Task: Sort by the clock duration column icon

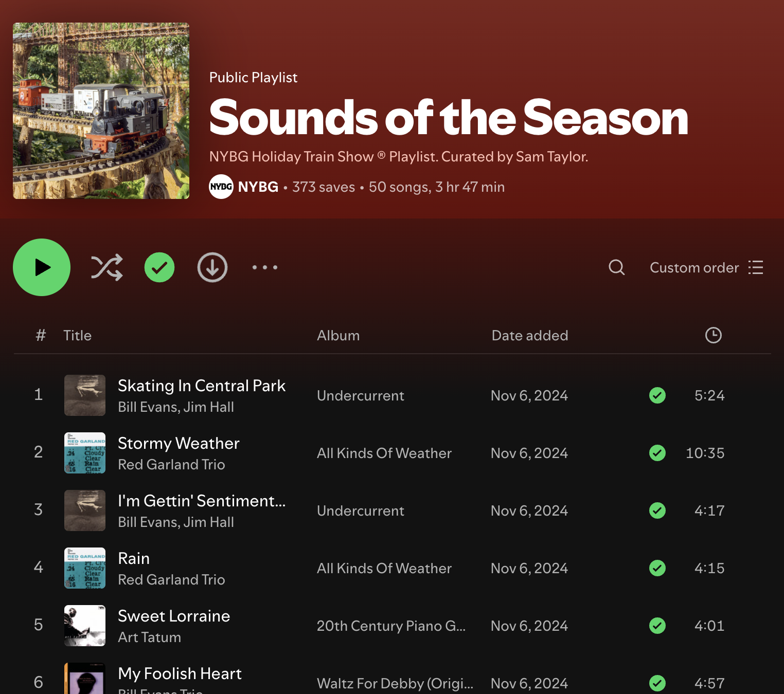Action: pyautogui.click(x=713, y=335)
